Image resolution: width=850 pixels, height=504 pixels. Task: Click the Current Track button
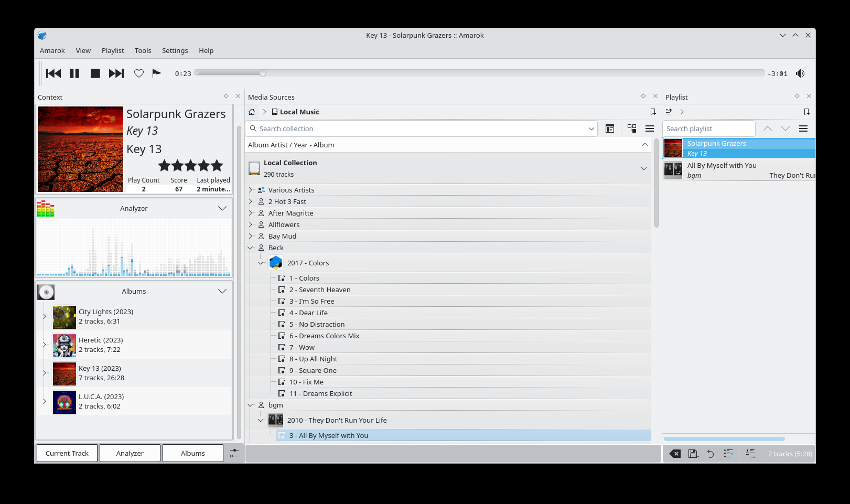(67, 453)
